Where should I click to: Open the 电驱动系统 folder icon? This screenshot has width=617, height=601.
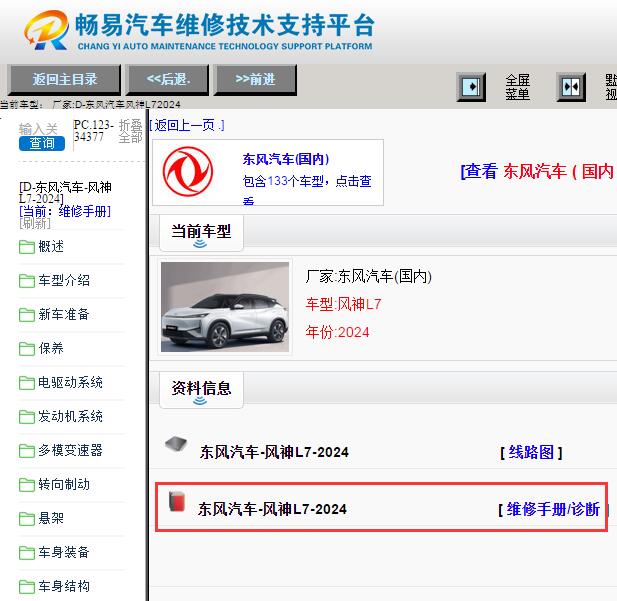tap(27, 383)
